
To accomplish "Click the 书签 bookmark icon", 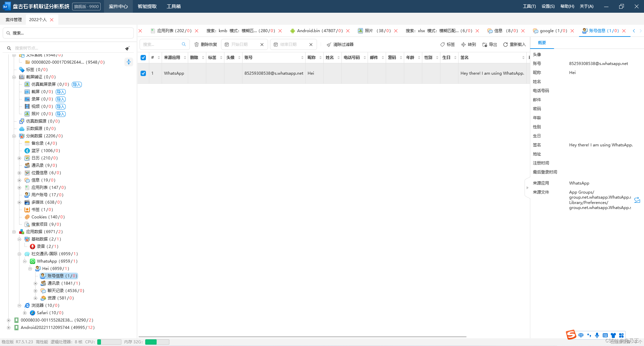I will pyautogui.click(x=27, y=210).
